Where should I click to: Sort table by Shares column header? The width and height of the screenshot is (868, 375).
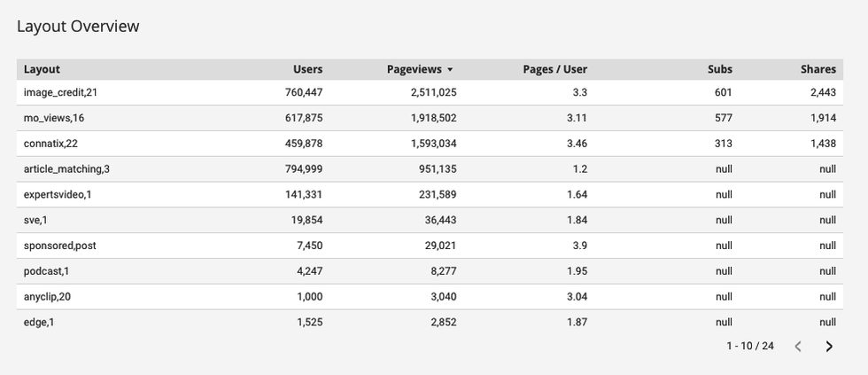(x=818, y=69)
